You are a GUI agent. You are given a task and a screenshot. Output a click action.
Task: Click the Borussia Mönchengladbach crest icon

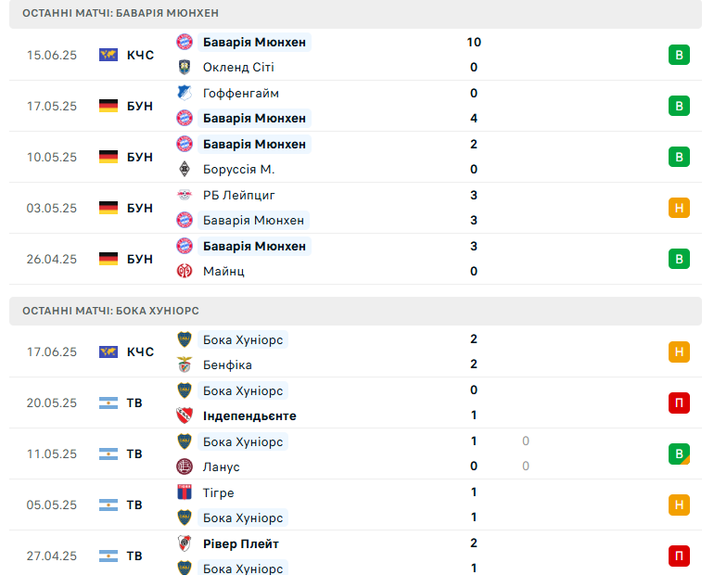pos(185,169)
